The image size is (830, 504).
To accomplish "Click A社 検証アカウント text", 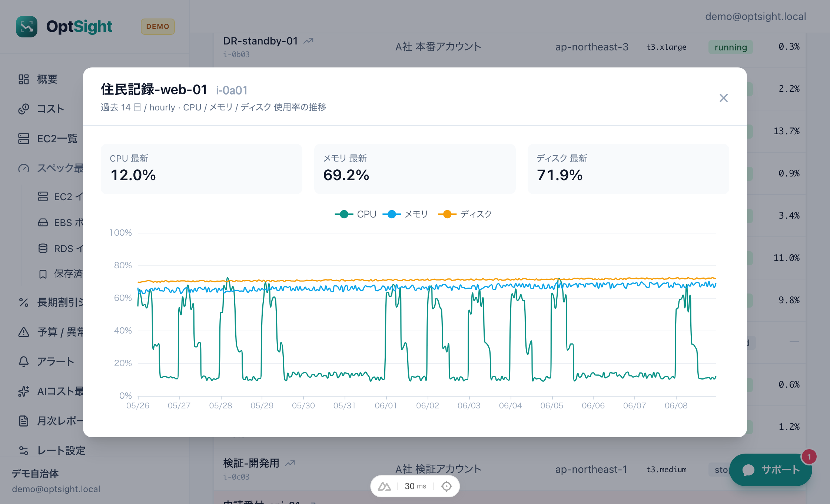I will pos(438,469).
